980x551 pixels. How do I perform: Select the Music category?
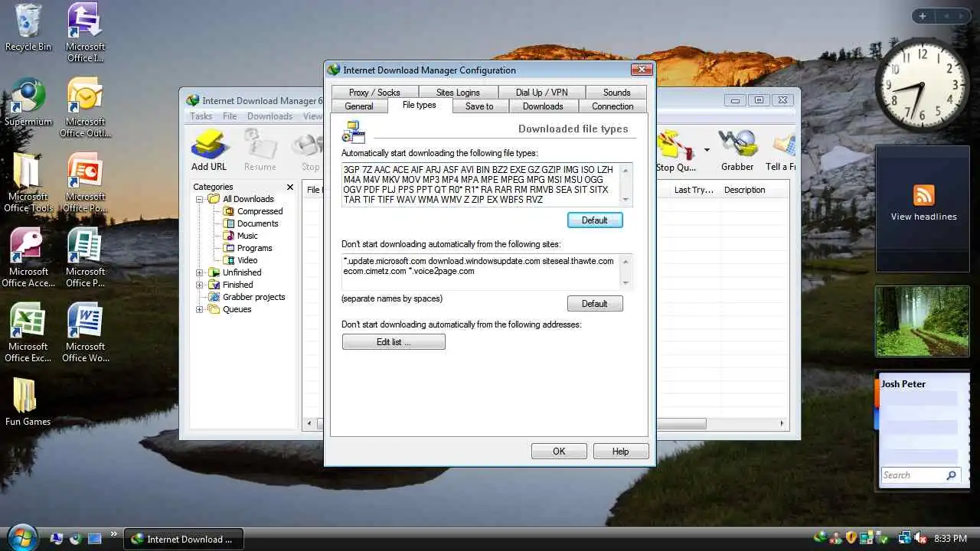[247, 236]
